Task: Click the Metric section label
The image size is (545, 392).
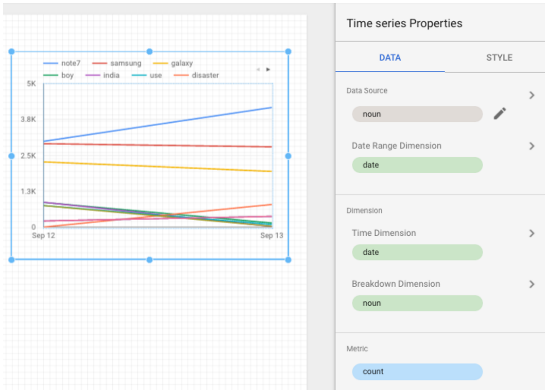Action: coord(357,349)
